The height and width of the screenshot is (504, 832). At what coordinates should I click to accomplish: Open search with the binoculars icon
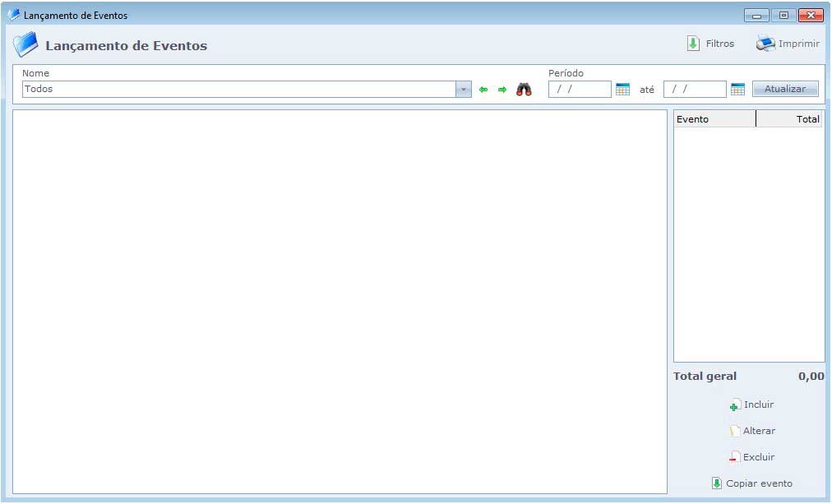(x=524, y=90)
